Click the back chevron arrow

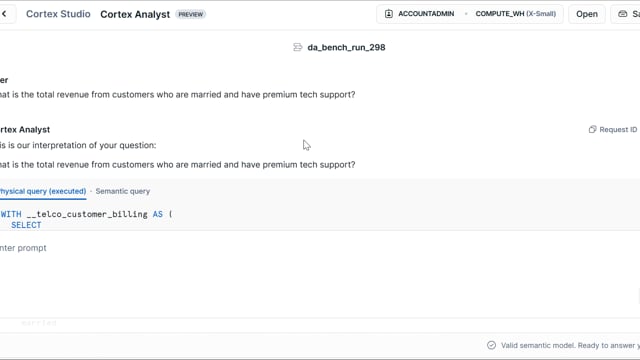pos(4,14)
